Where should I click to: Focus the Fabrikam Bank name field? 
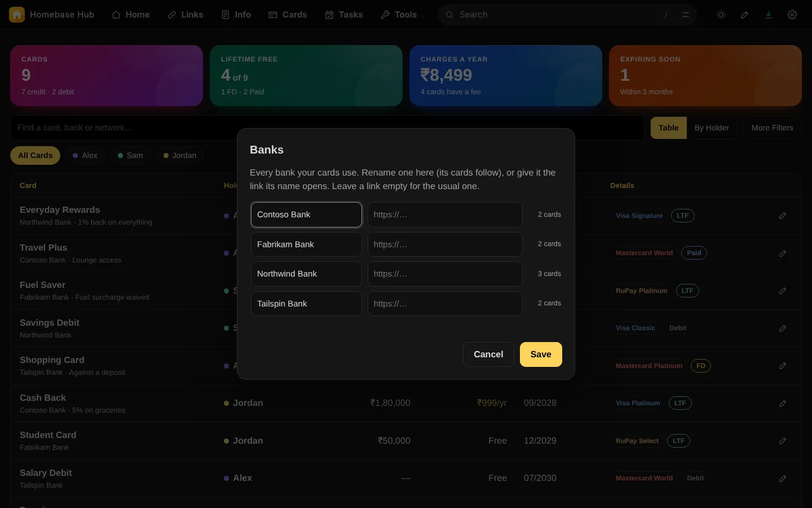pyautogui.click(x=306, y=244)
